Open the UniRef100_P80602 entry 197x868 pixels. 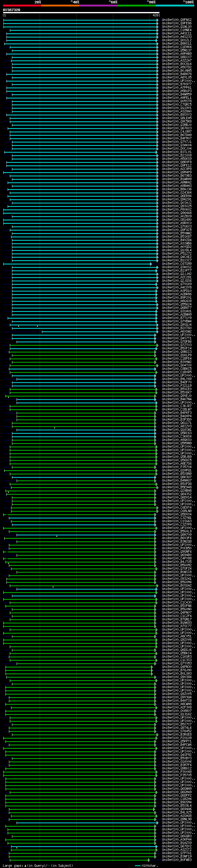pyautogui.click(x=177, y=210)
